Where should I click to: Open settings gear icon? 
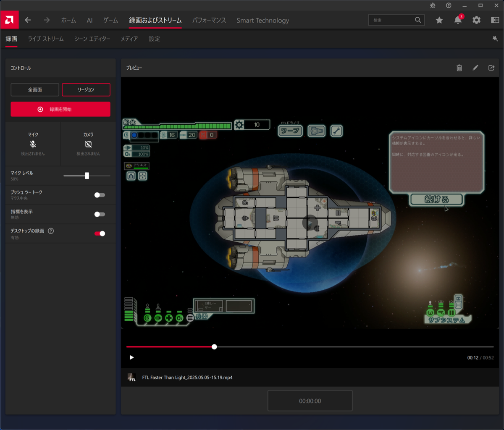[x=476, y=20]
